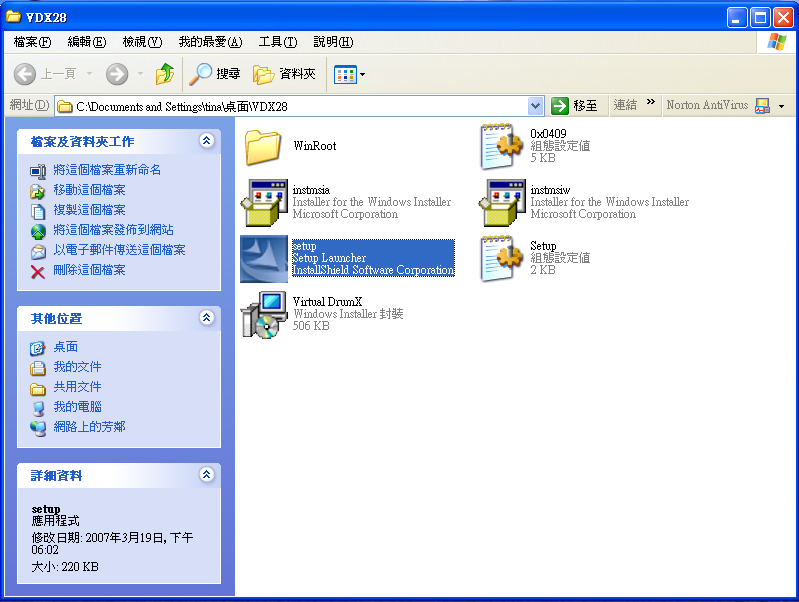Click the 搜尋 search toolbar button
The height and width of the screenshot is (602, 799).
click(215, 74)
